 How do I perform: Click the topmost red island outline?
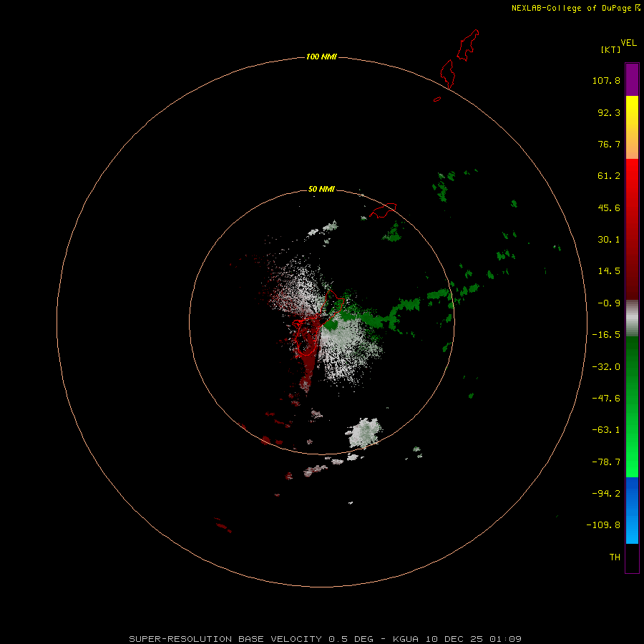(x=468, y=45)
